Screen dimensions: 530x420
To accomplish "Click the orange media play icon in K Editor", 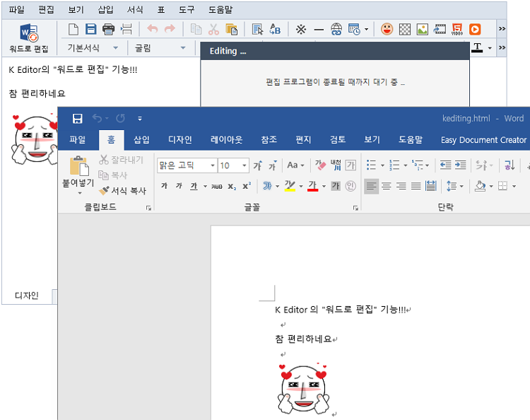I will click(475, 29).
